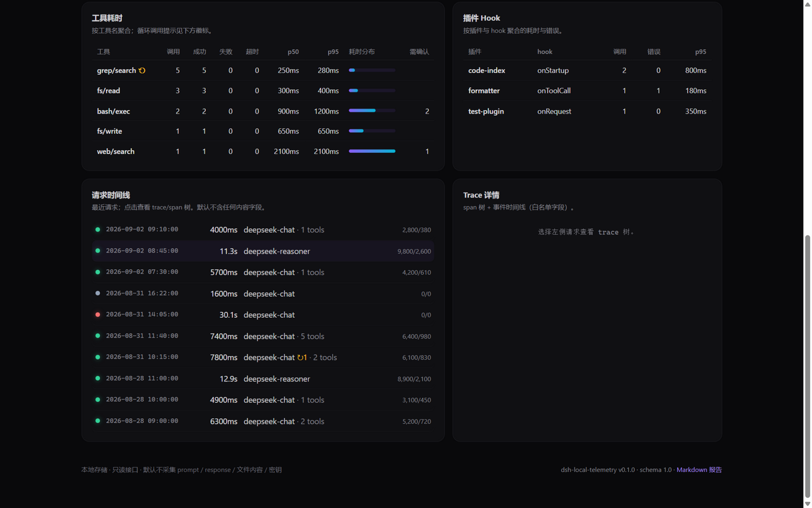Click the Trace 详情 panel title
The width and height of the screenshot is (812, 508).
(x=481, y=195)
